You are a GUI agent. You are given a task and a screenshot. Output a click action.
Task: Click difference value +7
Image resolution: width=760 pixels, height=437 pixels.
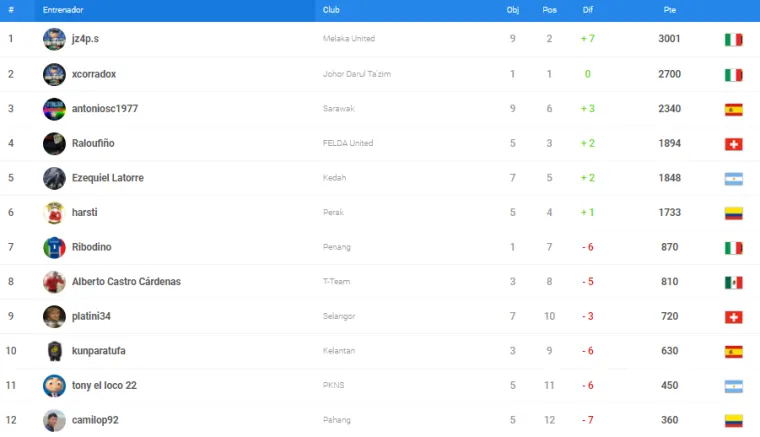[587, 39]
